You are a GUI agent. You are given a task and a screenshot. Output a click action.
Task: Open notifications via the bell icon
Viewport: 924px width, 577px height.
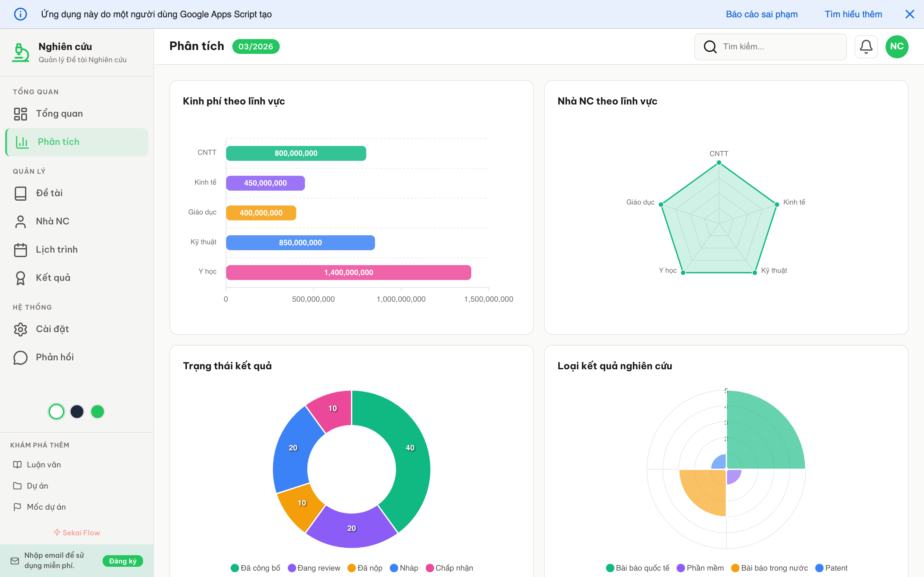(x=866, y=46)
